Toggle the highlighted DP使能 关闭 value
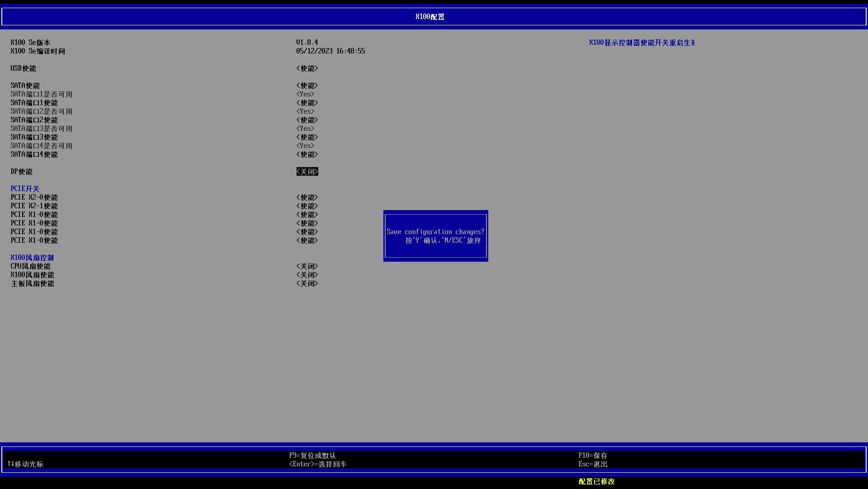 click(307, 171)
